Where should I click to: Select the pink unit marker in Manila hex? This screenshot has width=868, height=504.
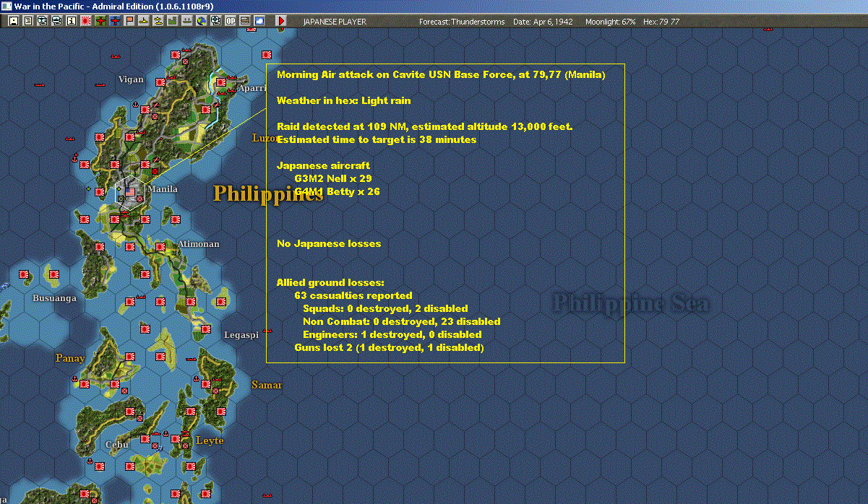tap(139, 199)
